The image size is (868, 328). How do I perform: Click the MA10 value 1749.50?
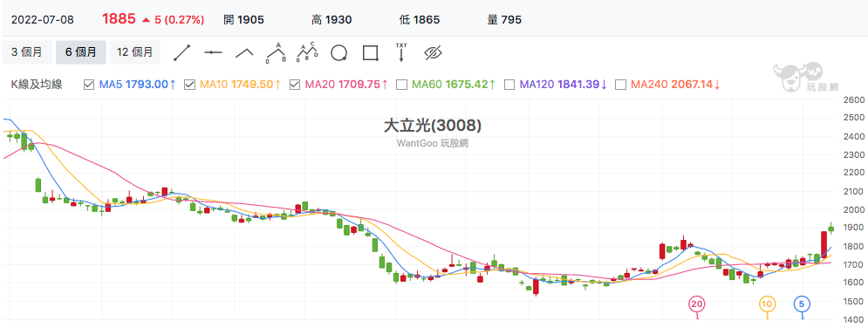(x=252, y=85)
